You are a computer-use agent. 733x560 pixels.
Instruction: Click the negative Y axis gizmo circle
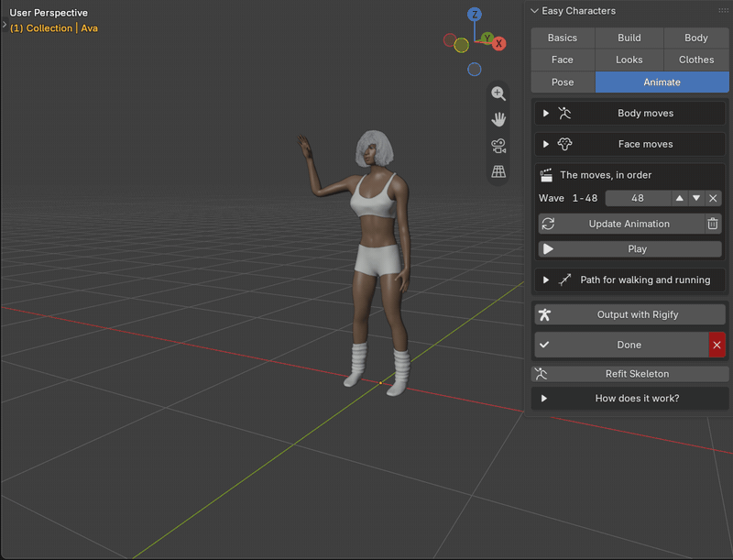[462, 45]
